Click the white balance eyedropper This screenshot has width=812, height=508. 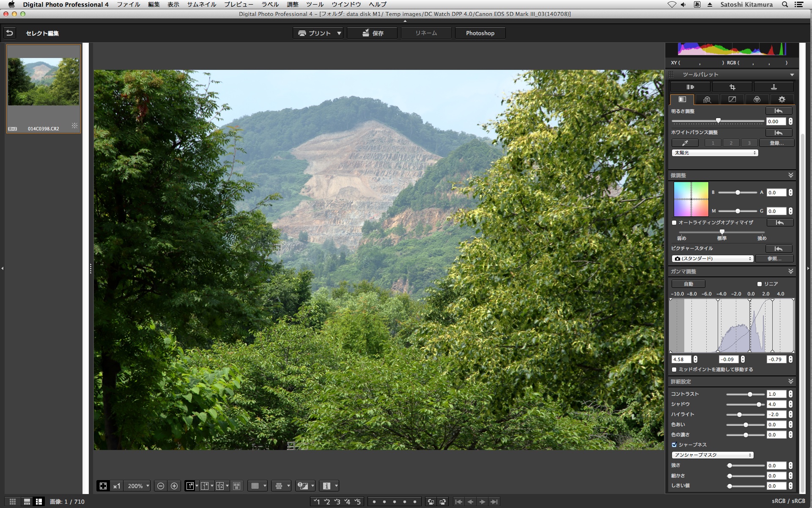click(x=685, y=143)
